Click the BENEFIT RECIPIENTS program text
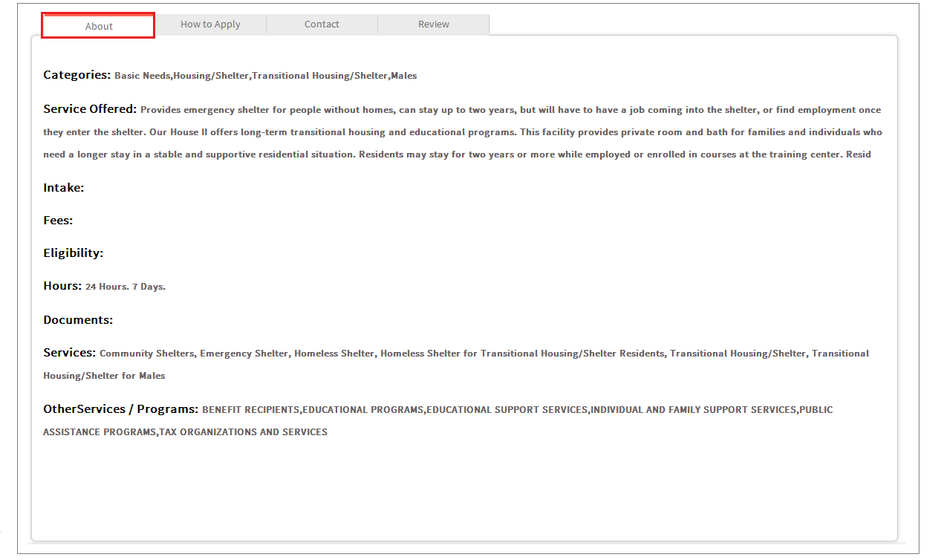 pyautogui.click(x=250, y=410)
